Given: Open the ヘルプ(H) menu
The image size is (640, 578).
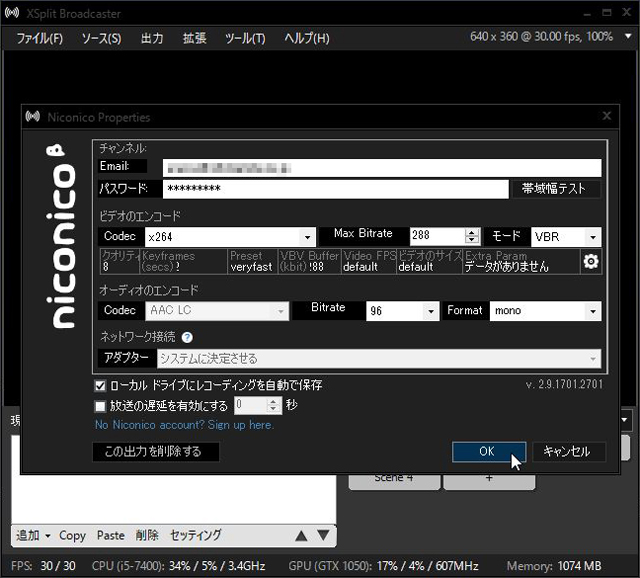Looking at the screenshot, I should pyautogui.click(x=307, y=38).
